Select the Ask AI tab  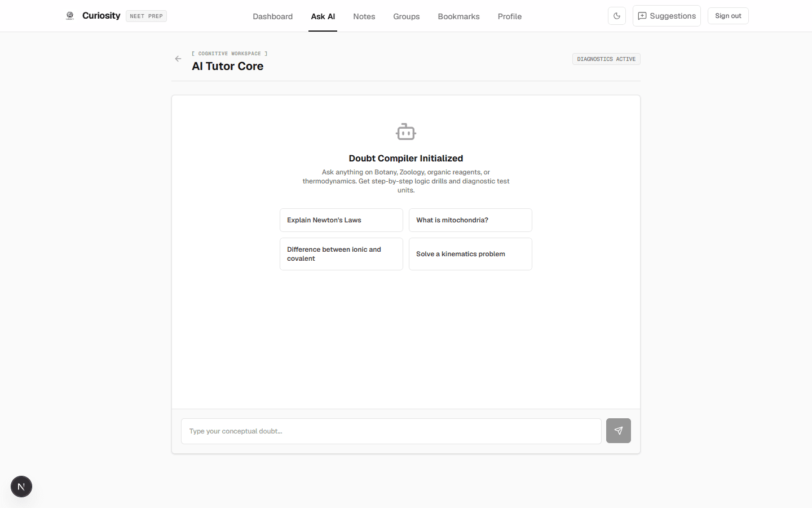coord(323,16)
